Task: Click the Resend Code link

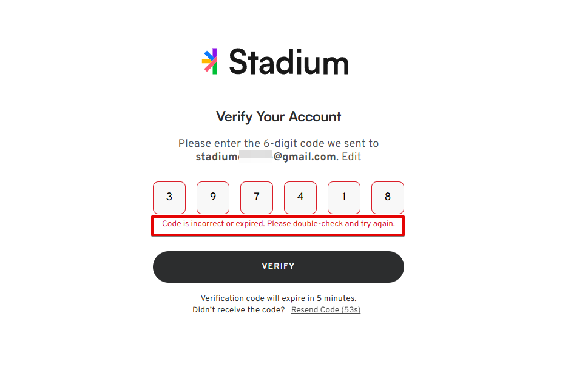Action: pos(315,310)
